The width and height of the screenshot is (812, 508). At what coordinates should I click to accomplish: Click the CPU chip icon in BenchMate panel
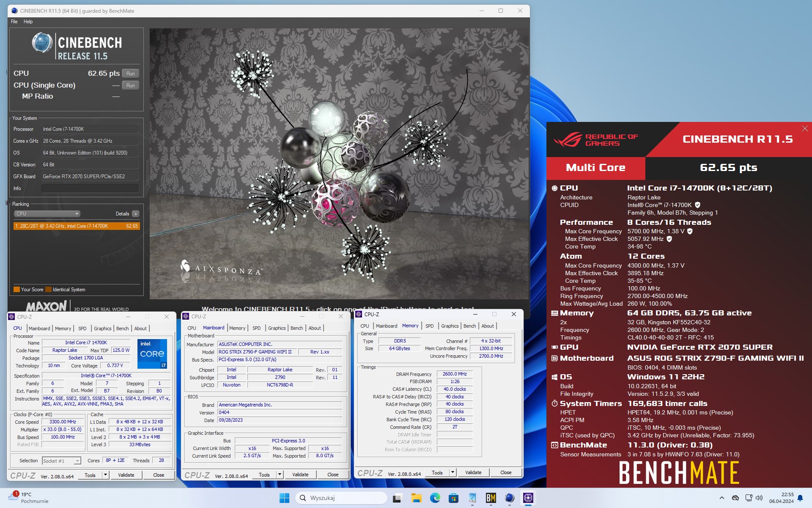click(554, 188)
